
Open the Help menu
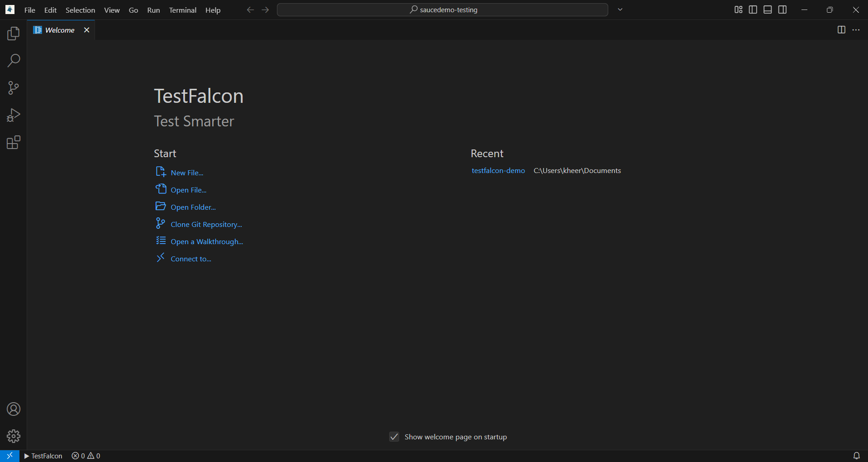[213, 10]
